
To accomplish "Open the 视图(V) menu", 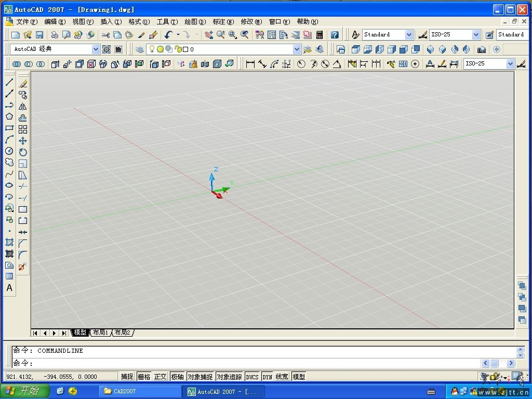I will [x=83, y=22].
